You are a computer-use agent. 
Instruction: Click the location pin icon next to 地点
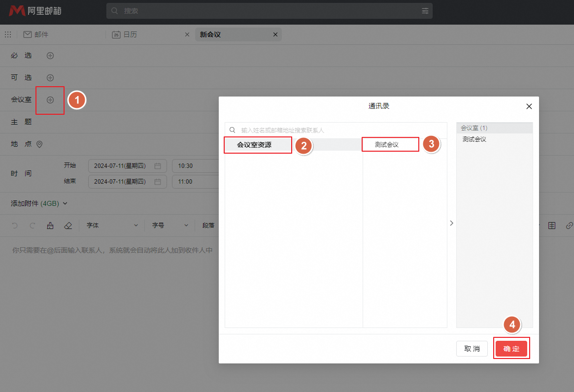(39, 144)
